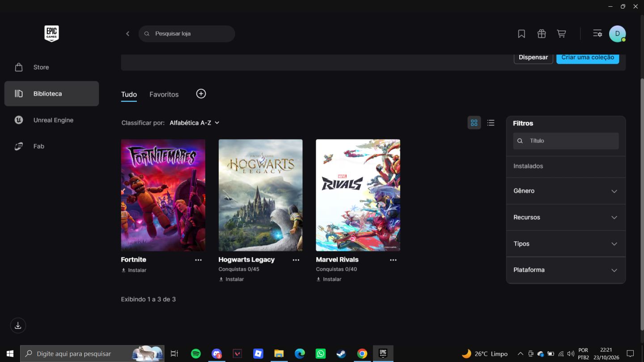Open the Marvel Rivals cover thumbnail
The image size is (644, 362).
[x=358, y=195]
